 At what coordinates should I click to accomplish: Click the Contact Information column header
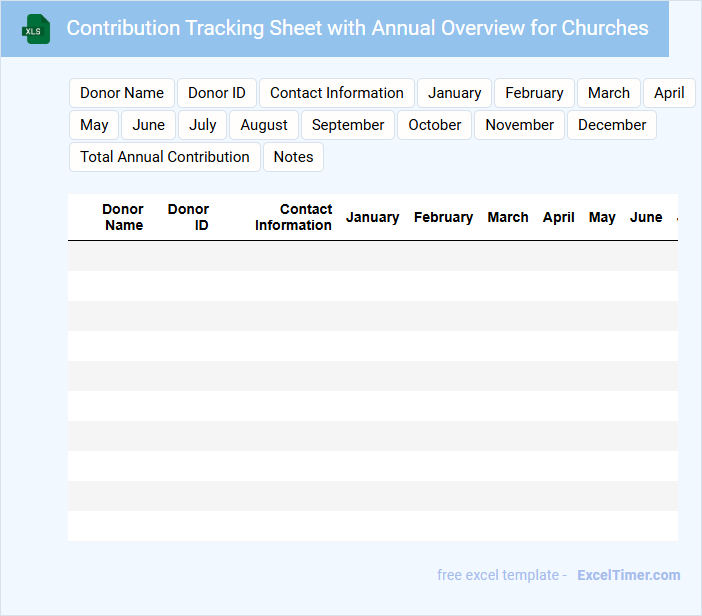click(x=293, y=217)
